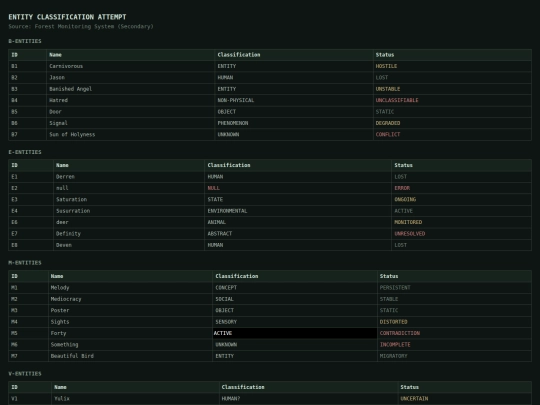Click the 'DISTORTED' status value
The image size is (540, 405).
coord(393,322)
